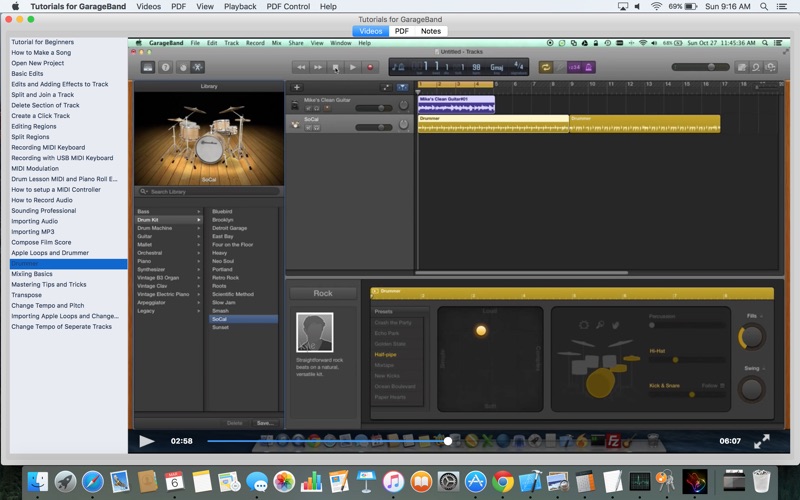This screenshot has width=800, height=500.
Task: Click the Rewind transport button
Action: pyautogui.click(x=301, y=67)
